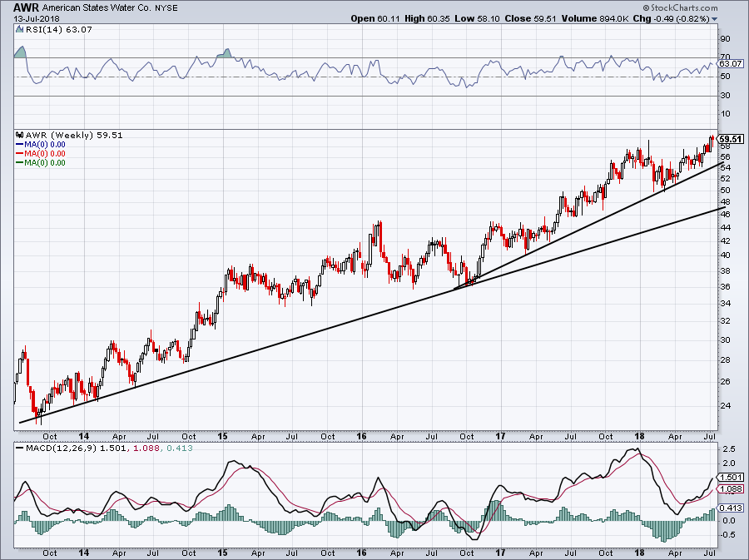
Task: Click the Volume 894.0K value
Action: 595,18
